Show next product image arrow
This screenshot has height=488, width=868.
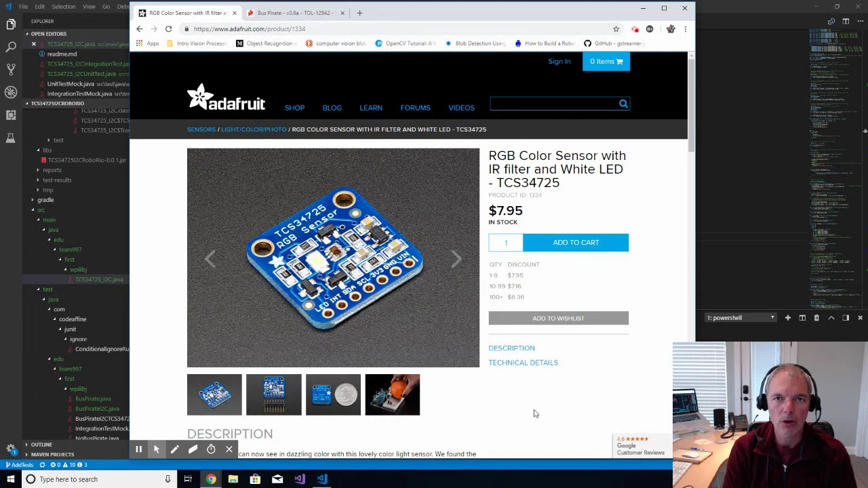point(456,258)
